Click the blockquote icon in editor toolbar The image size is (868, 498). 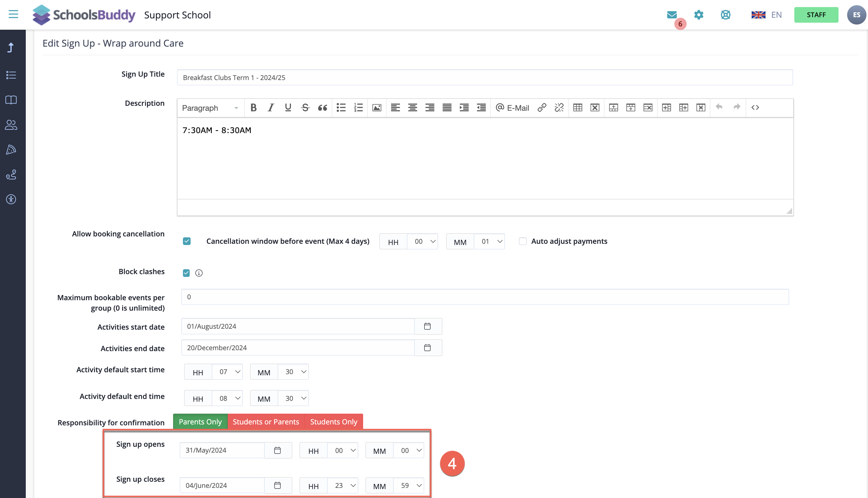pyautogui.click(x=322, y=108)
